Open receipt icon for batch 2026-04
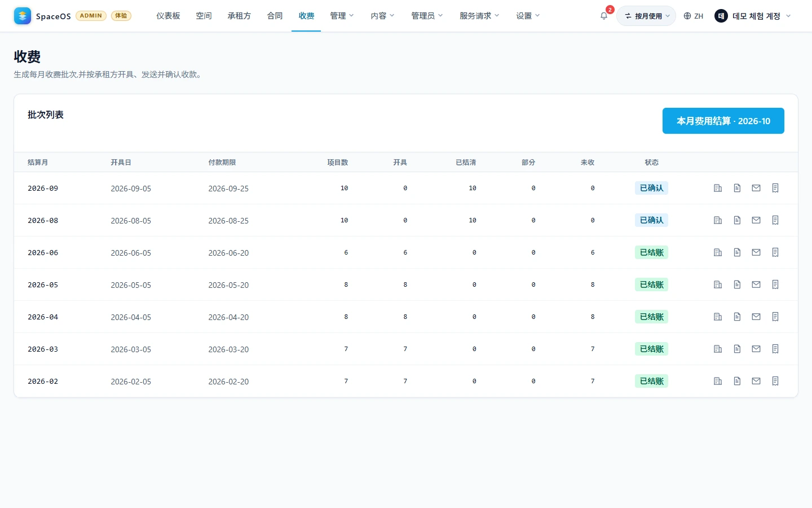This screenshot has width=812, height=508. tap(775, 317)
